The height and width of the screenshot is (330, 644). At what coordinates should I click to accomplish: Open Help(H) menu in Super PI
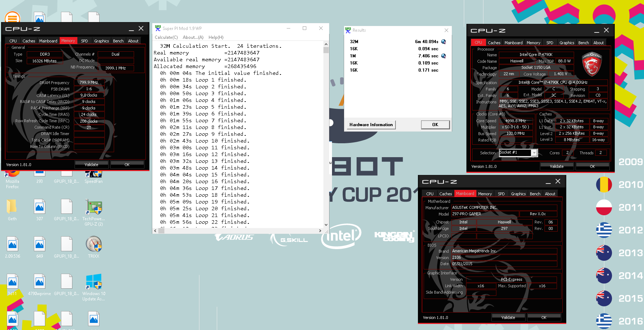[216, 37]
